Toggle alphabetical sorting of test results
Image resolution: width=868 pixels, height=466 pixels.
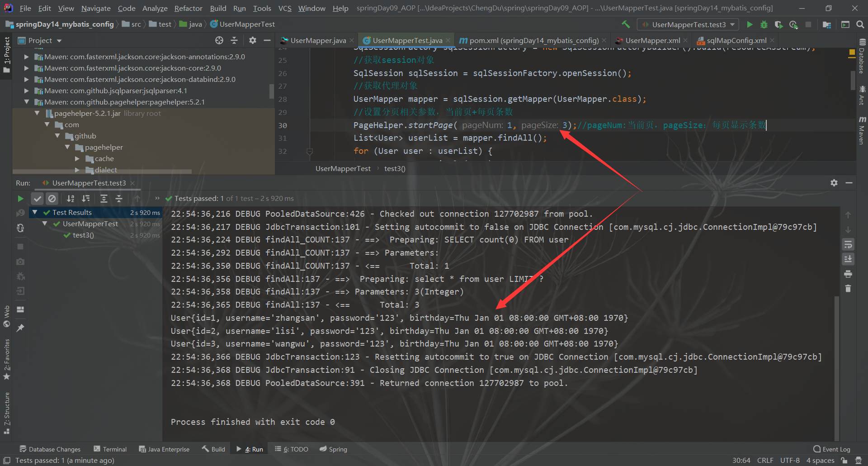70,198
